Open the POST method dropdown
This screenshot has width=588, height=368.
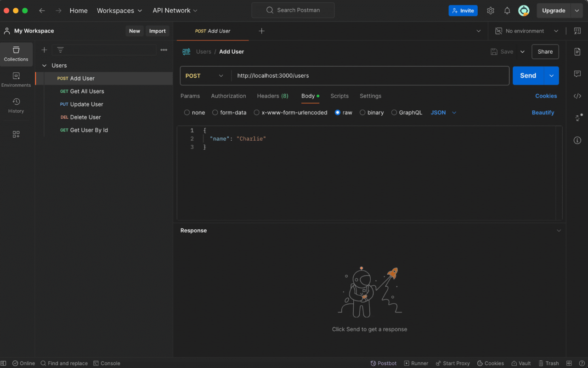coord(205,76)
